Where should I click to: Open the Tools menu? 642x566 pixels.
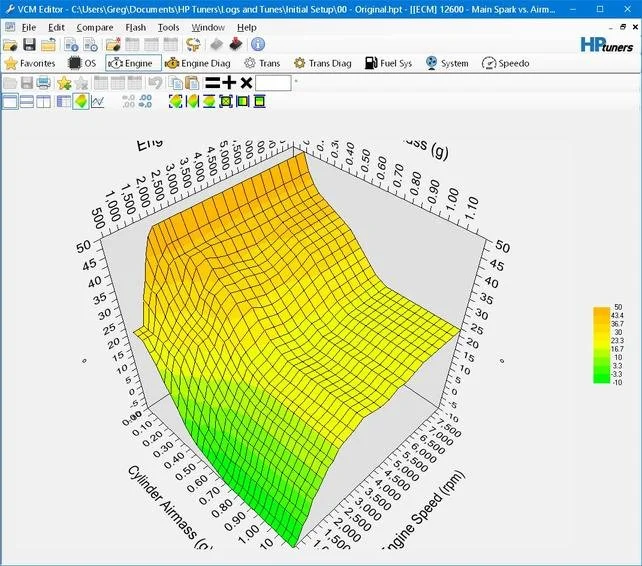tap(169, 28)
